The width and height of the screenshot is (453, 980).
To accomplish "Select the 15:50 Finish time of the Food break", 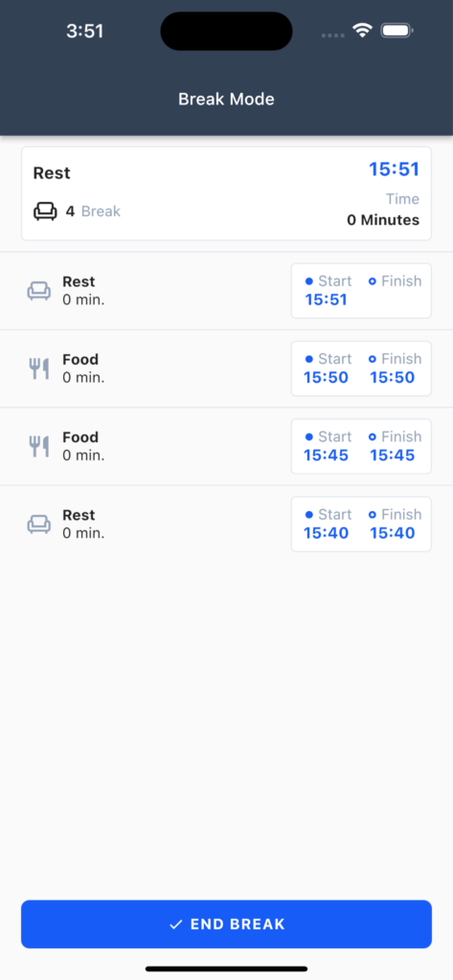I will (393, 377).
